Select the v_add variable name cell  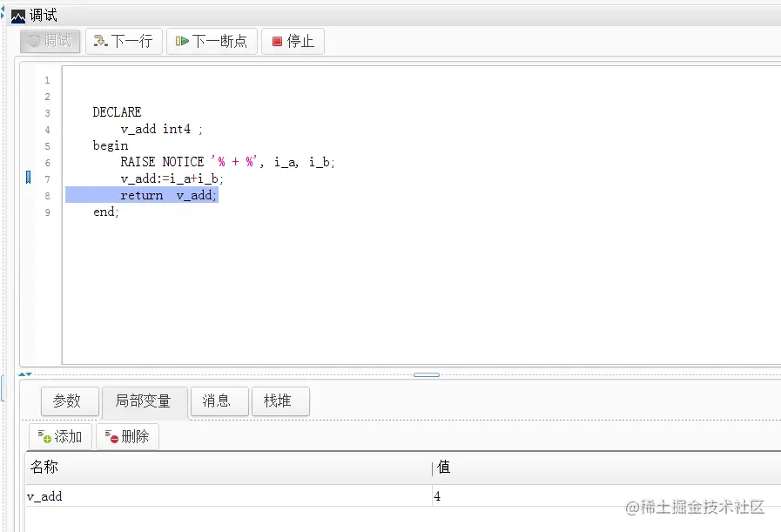click(229, 496)
